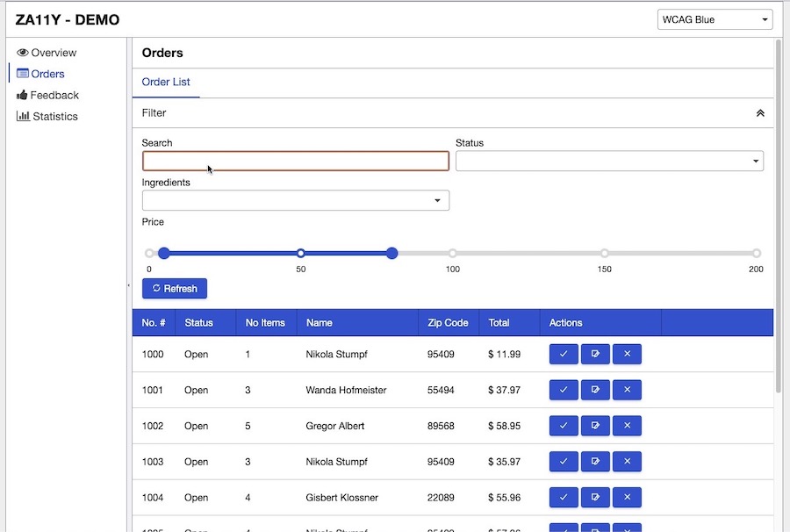The width and height of the screenshot is (790, 532).
Task: Delete order 1000 with X icon
Action: [627, 354]
